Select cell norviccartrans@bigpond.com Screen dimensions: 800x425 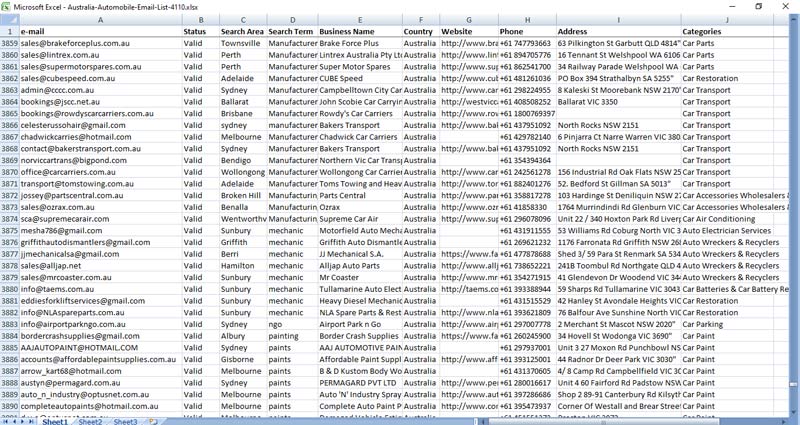point(101,160)
